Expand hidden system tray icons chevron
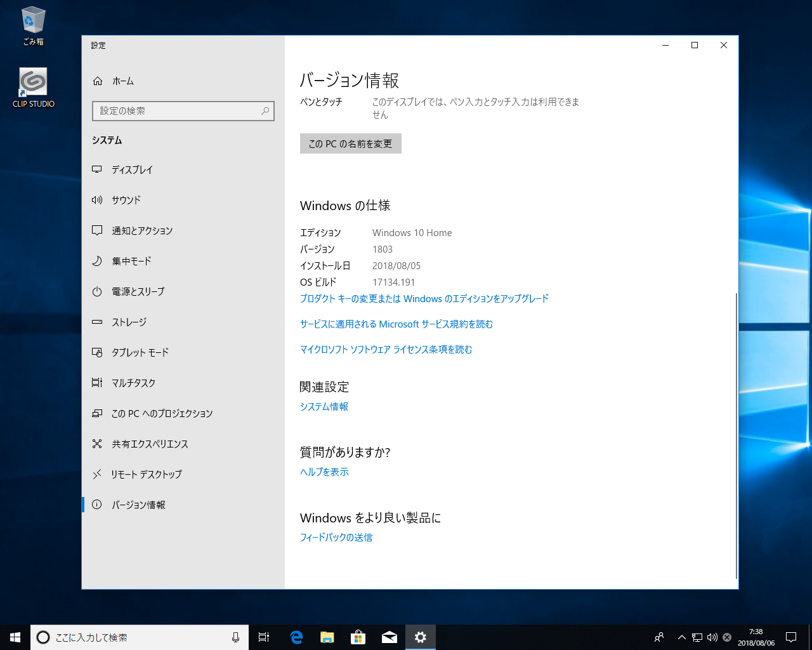Image resolution: width=812 pixels, height=650 pixels. pyautogui.click(x=681, y=637)
